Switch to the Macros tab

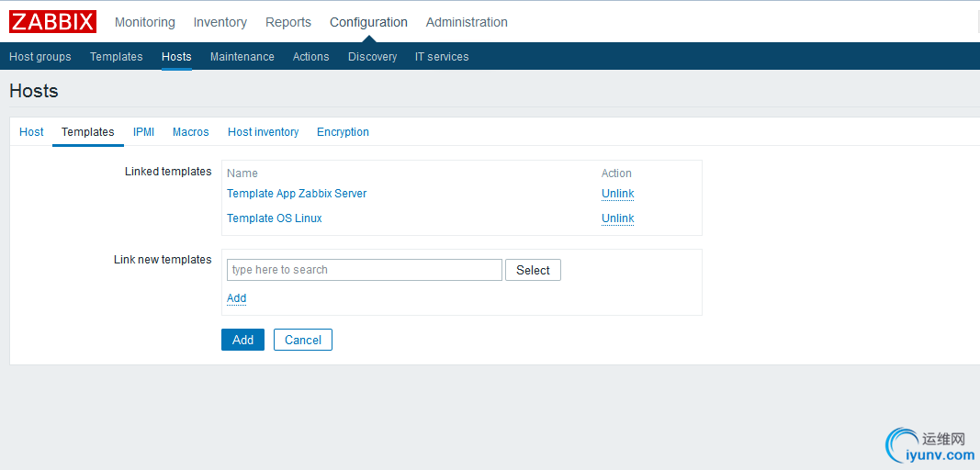(191, 132)
